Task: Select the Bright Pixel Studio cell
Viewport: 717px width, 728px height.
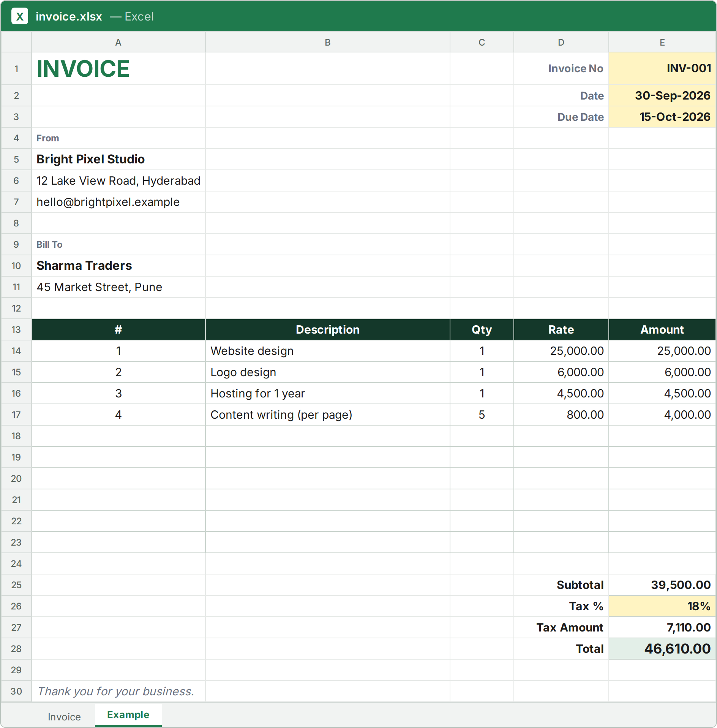Action: pyautogui.click(x=118, y=159)
